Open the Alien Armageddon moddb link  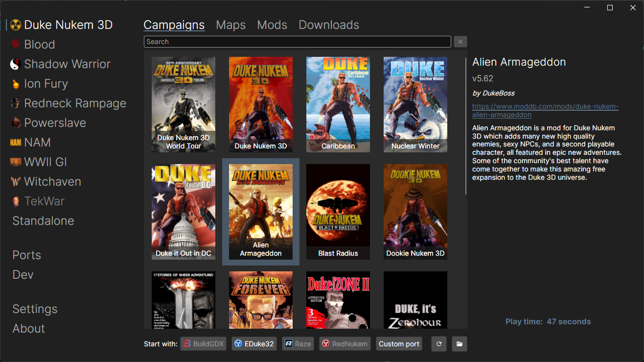pos(545,111)
